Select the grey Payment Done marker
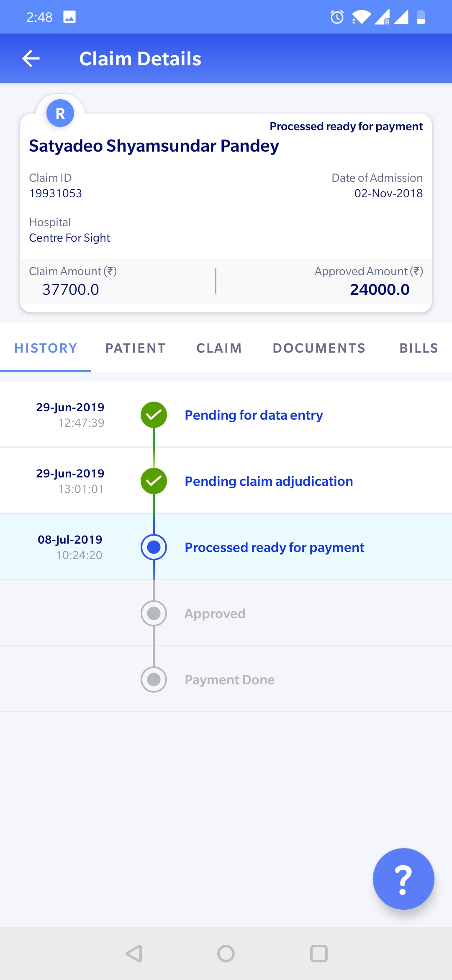Screen dimensions: 452x980 point(154,680)
